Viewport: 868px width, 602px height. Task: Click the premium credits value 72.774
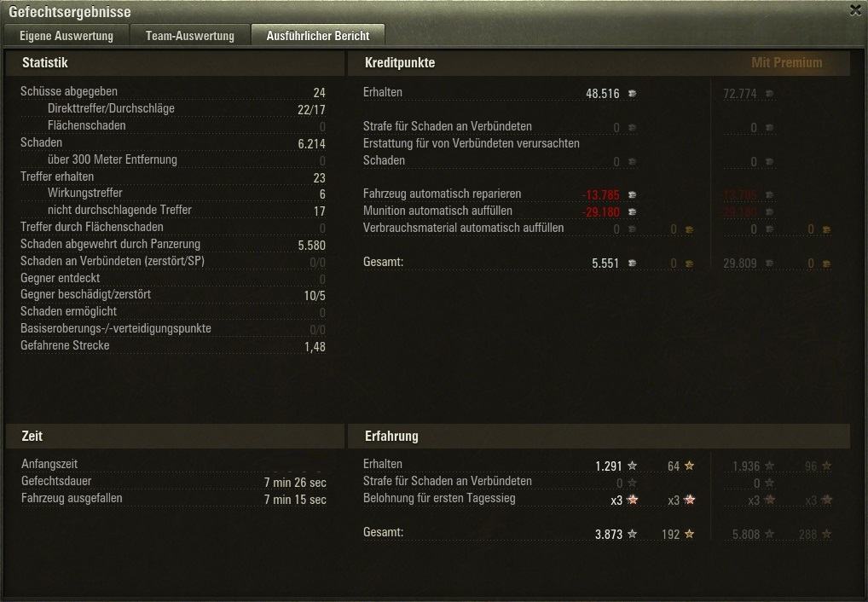coord(739,94)
